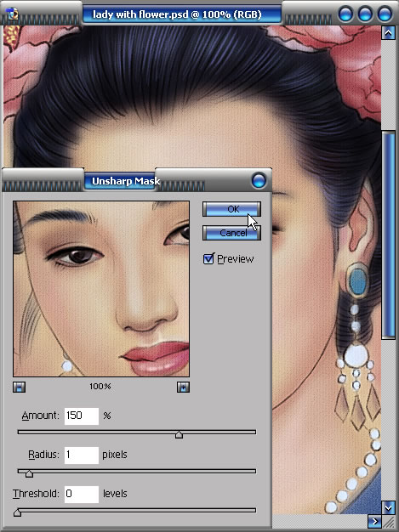
Task: Click the leftmost round window button in title bar
Action: (x=345, y=14)
